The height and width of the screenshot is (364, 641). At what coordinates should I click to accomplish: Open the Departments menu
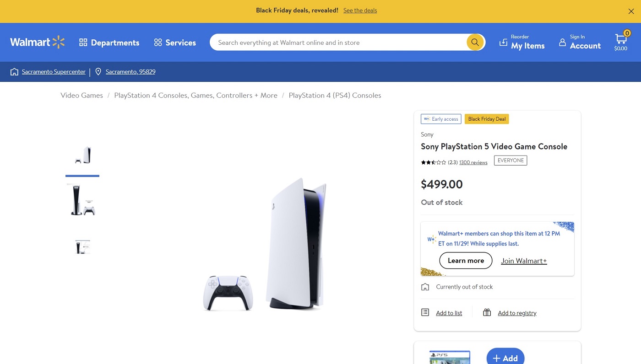[109, 43]
